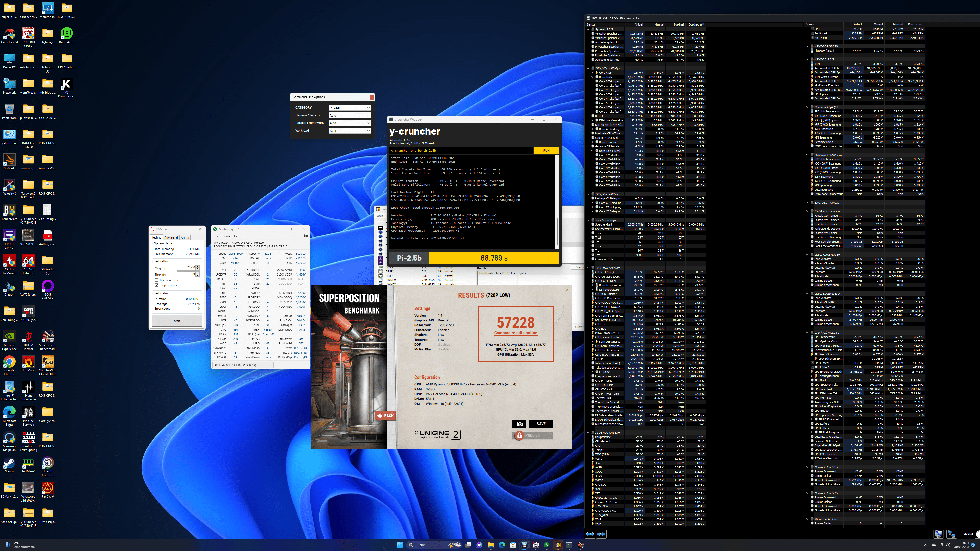The height and width of the screenshot is (551, 980).
Task: Click the Task View taskbar icon
Action: pos(468,545)
